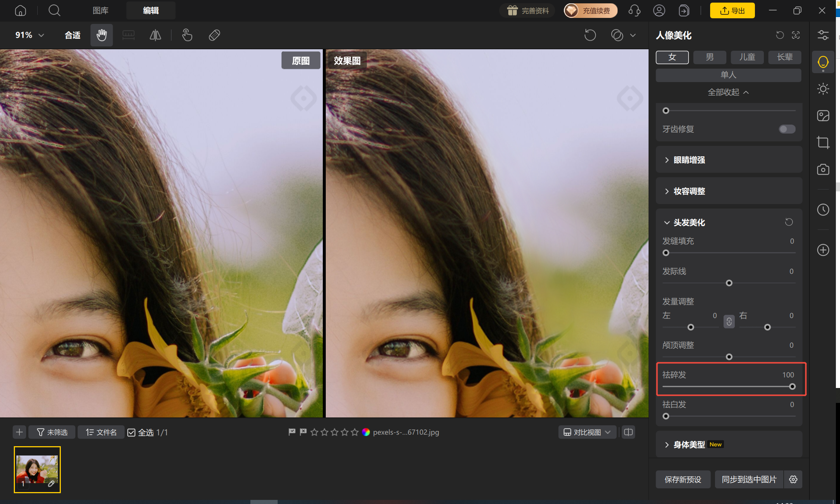Click the 同步到选中图片 button

coord(749,479)
